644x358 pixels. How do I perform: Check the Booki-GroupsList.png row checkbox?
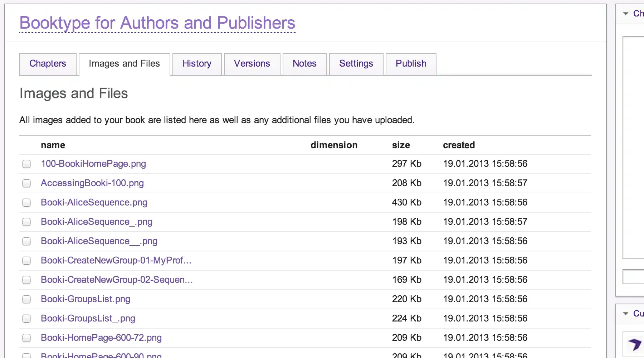point(26,299)
